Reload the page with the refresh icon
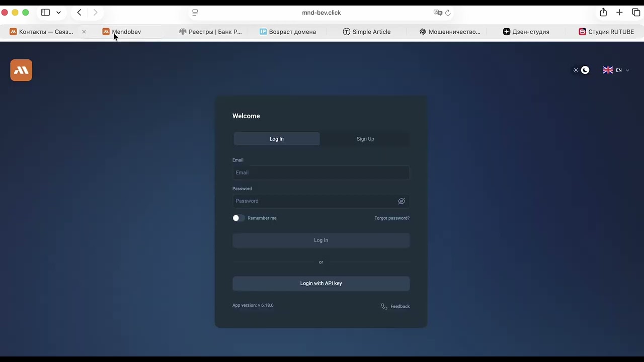 pyautogui.click(x=448, y=13)
